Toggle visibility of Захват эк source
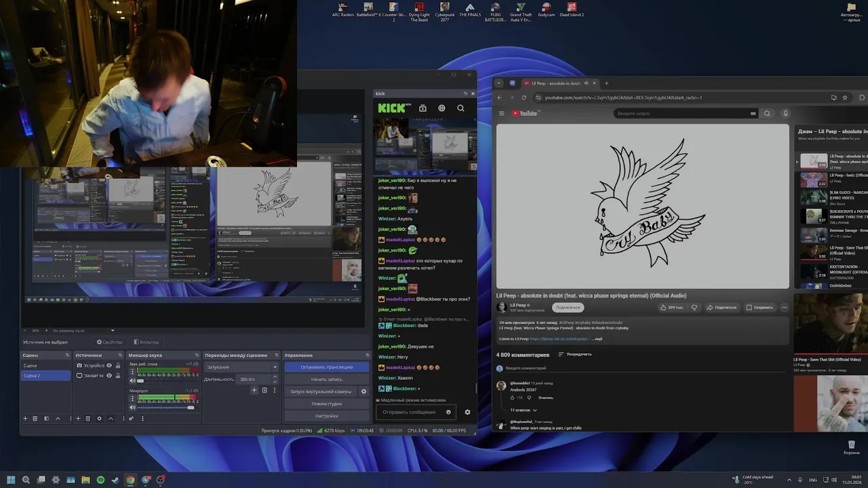 point(109,375)
